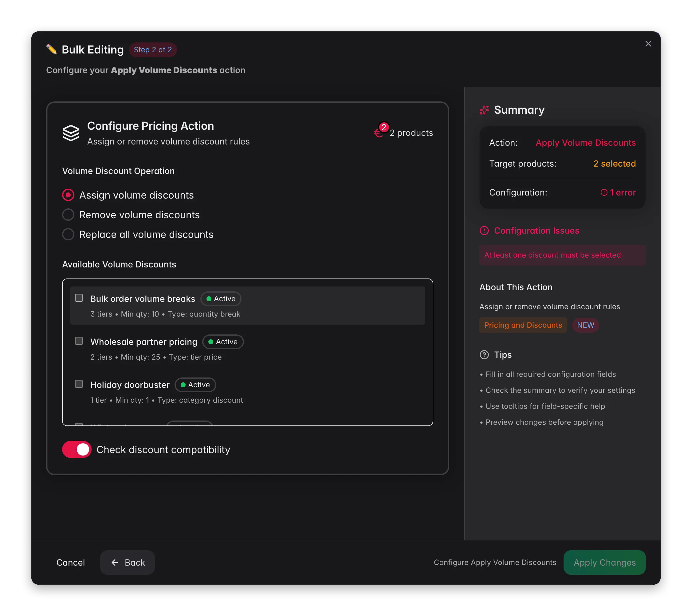692x616 pixels.
Task: Click the NEW badge
Action: 585,325
